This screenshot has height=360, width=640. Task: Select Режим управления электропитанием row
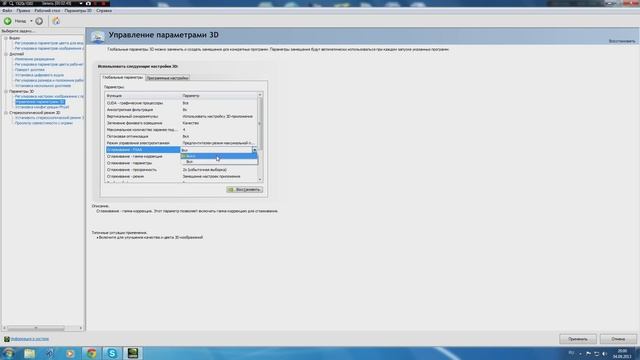(182, 143)
